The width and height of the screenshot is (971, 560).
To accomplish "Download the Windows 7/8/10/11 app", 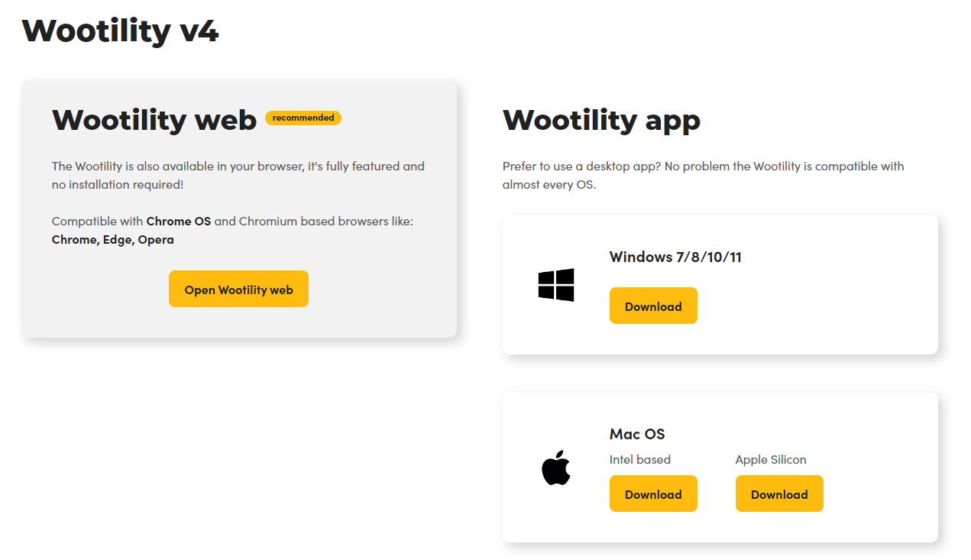I will 653,306.
